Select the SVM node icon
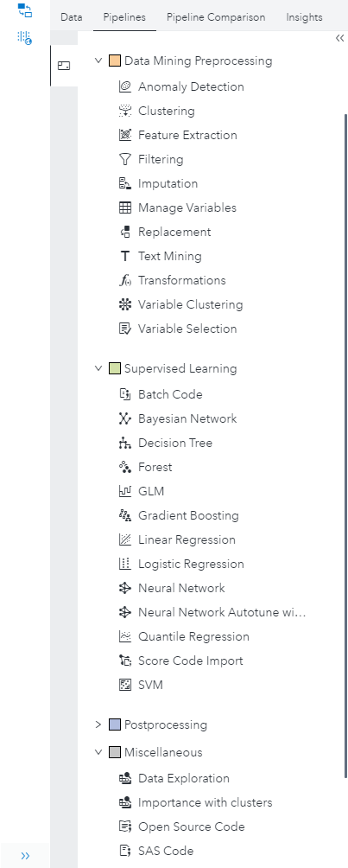Screen dimensions: 348x868 point(125,685)
